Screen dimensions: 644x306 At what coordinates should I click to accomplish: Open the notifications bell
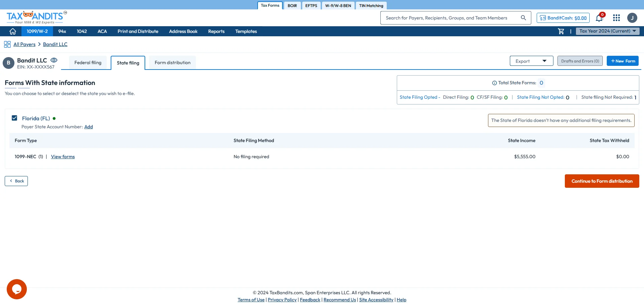pos(599,18)
